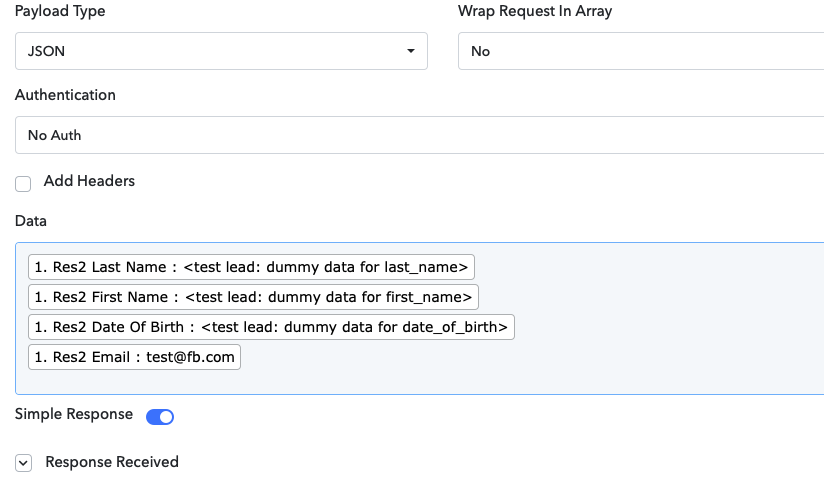The width and height of the screenshot is (824, 487).
Task: Select the Res2 Email test@fb.com tag
Action: [135, 357]
